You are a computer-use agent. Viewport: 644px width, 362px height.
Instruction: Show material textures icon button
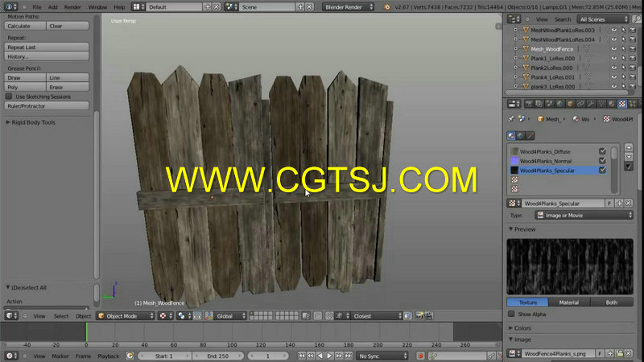(511, 136)
